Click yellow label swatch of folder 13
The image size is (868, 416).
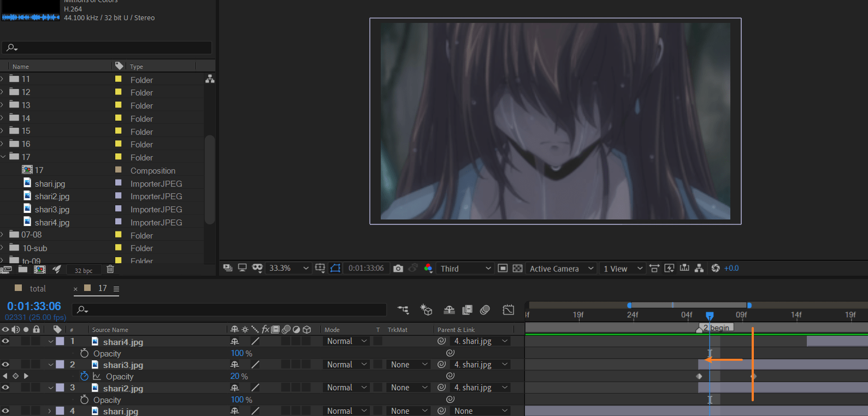(118, 105)
